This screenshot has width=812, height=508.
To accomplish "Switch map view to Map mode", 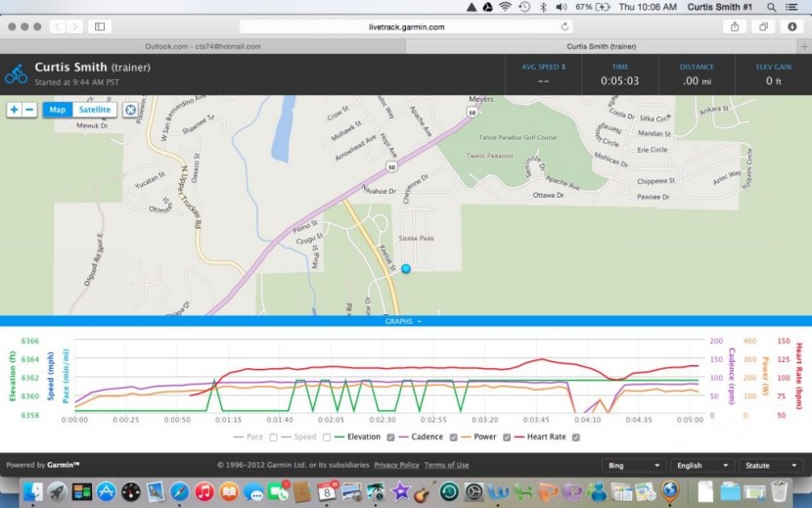I will tap(58, 110).
